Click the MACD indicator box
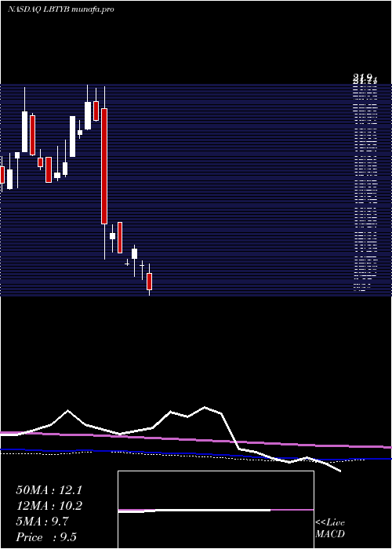Viewport: 392px width, 549px height. coord(216,510)
